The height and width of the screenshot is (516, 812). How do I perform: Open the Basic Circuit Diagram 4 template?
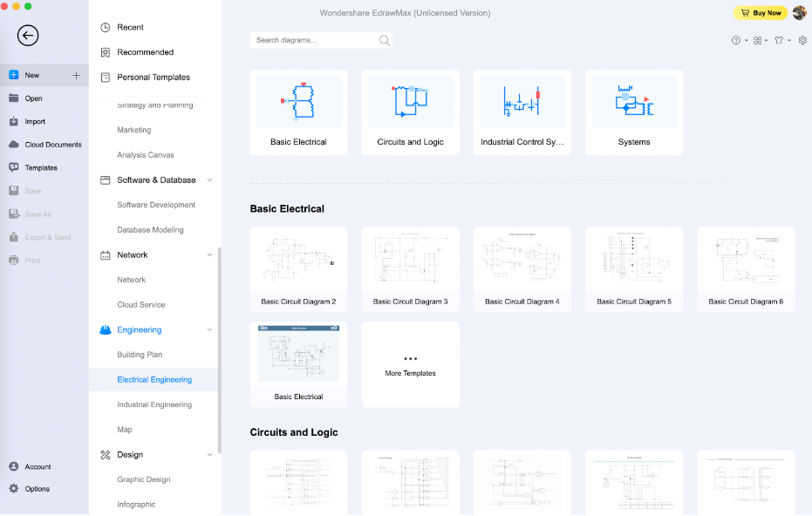pyautogui.click(x=522, y=268)
